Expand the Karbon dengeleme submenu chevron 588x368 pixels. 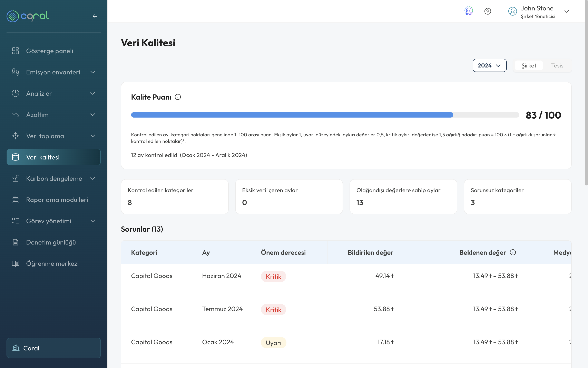point(92,178)
